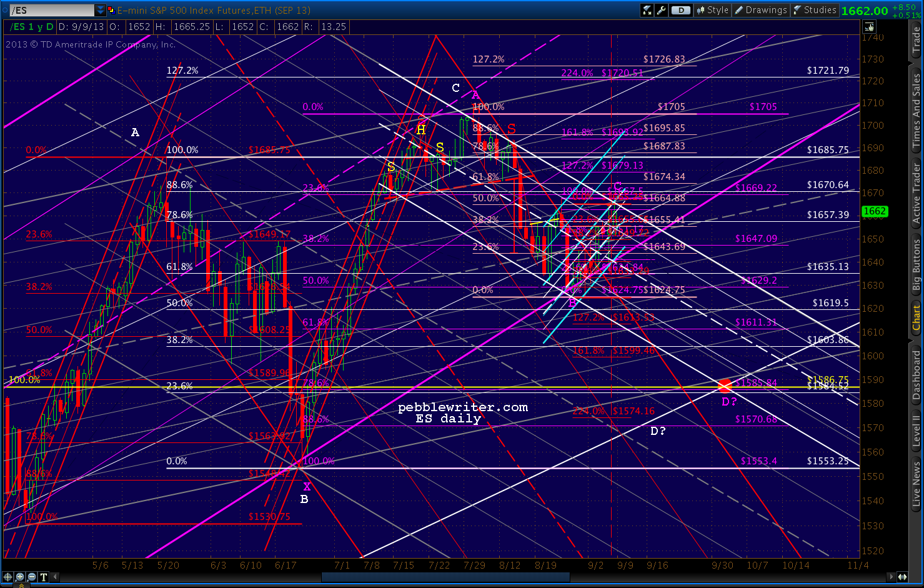Viewport: 924px width, 588px height.
Task: Click the yellow H pattern label
Action: click(421, 130)
